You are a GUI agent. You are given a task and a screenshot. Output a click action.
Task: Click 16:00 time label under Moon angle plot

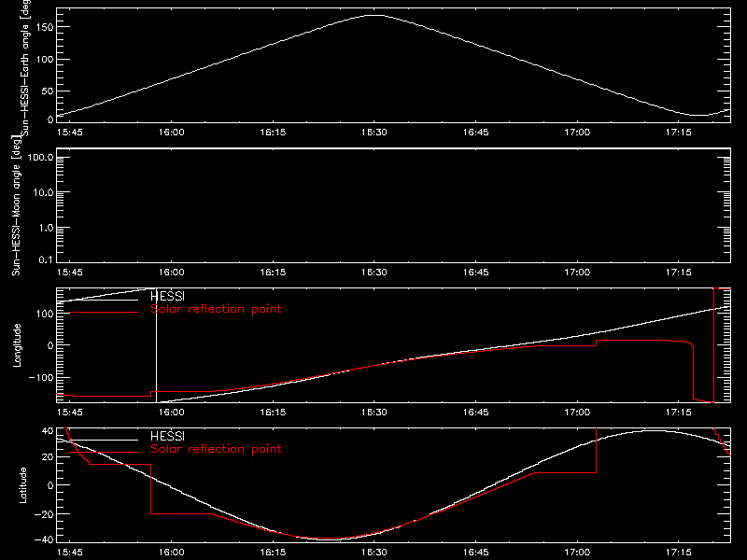point(172,273)
